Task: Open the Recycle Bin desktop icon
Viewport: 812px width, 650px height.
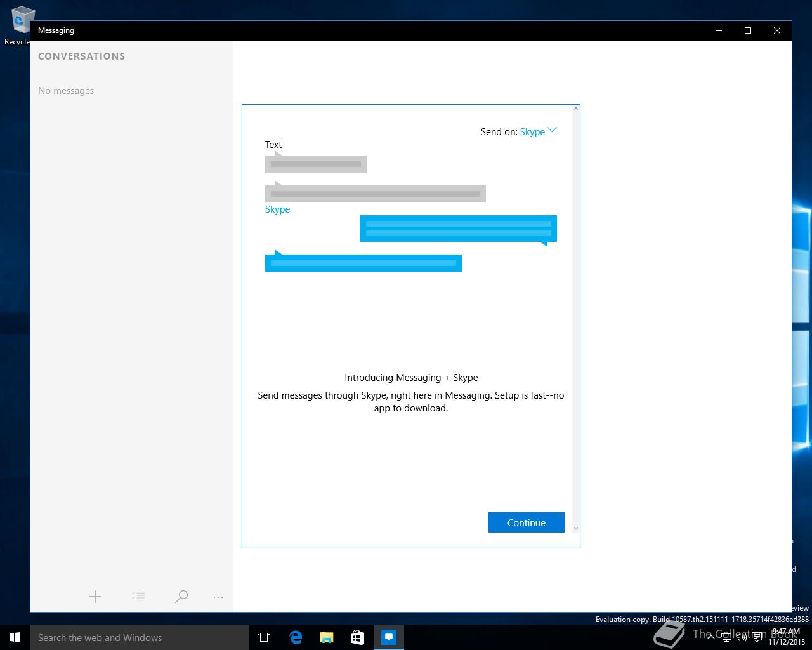Action: 19,25
